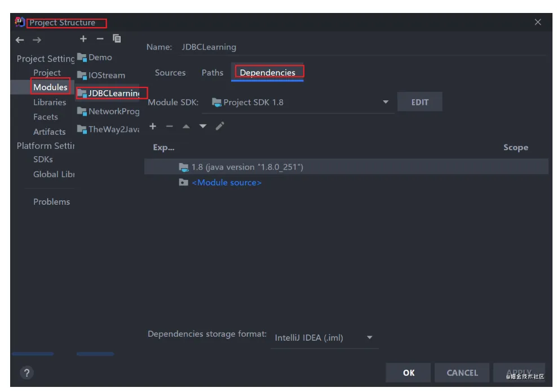The height and width of the screenshot is (392, 557).
Task: Open the Libraries settings
Action: [x=50, y=102]
